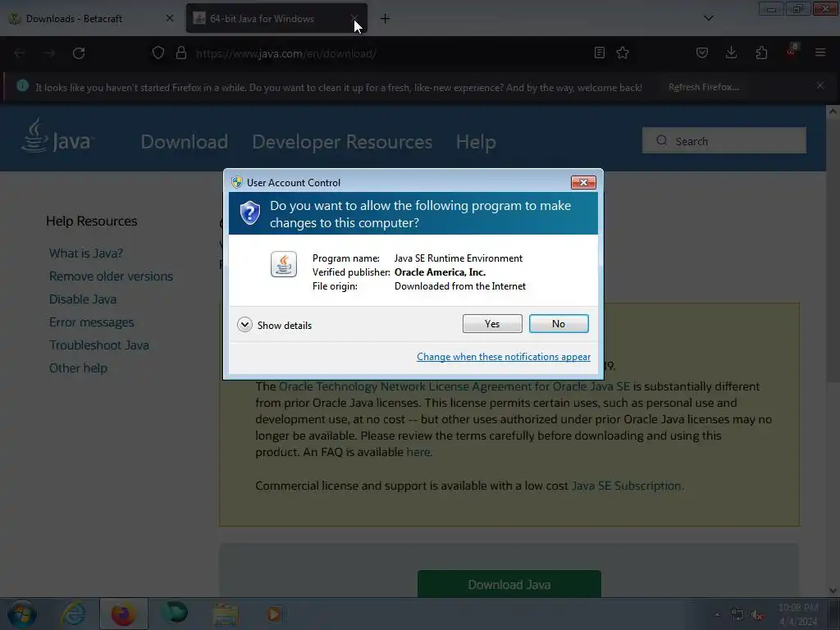The width and height of the screenshot is (840, 630).
Task: Open Java SE Subscription link
Action: pyautogui.click(x=626, y=486)
